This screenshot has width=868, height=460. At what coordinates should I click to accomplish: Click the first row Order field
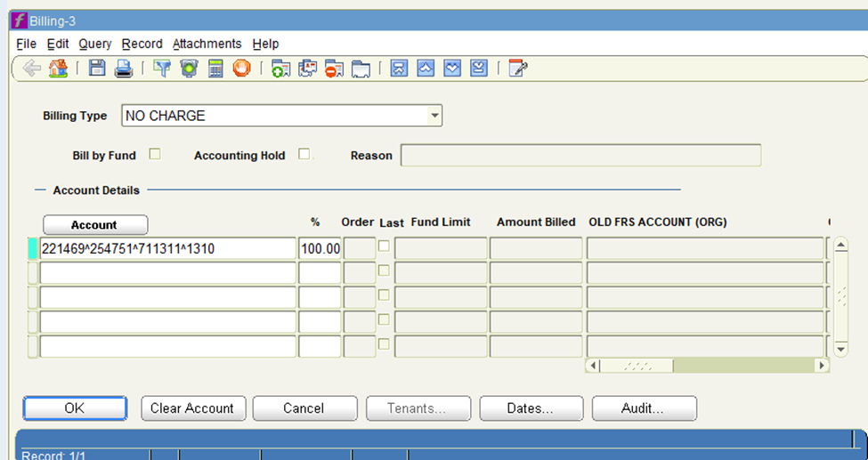pos(360,248)
